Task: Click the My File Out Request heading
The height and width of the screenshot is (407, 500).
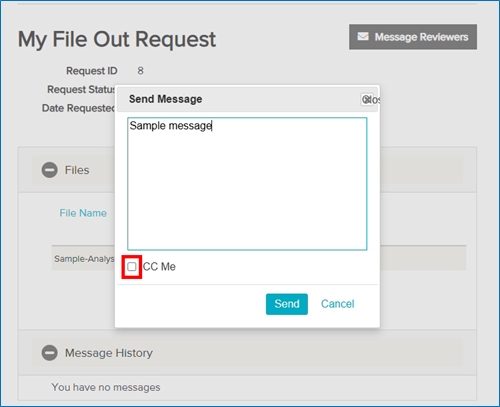Action: 117,40
